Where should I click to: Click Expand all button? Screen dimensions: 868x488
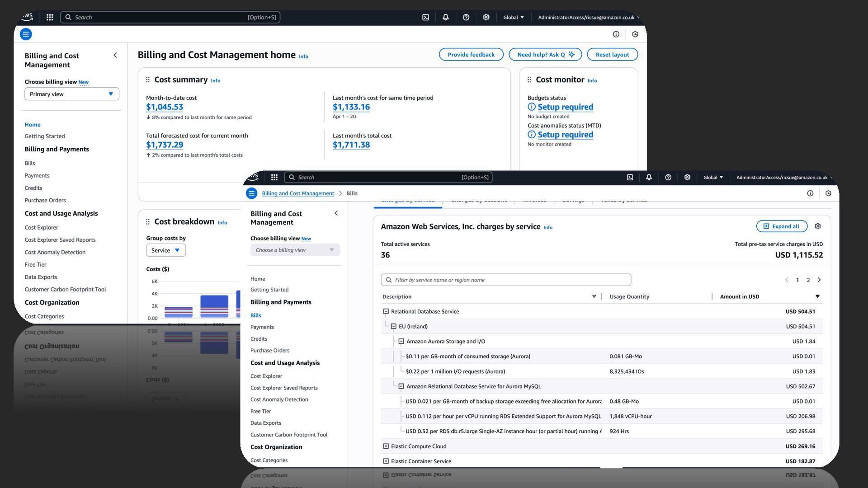click(781, 226)
